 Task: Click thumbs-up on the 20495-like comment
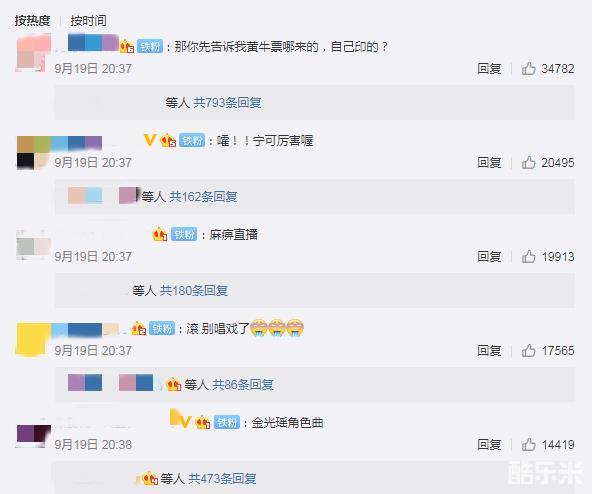point(528,163)
